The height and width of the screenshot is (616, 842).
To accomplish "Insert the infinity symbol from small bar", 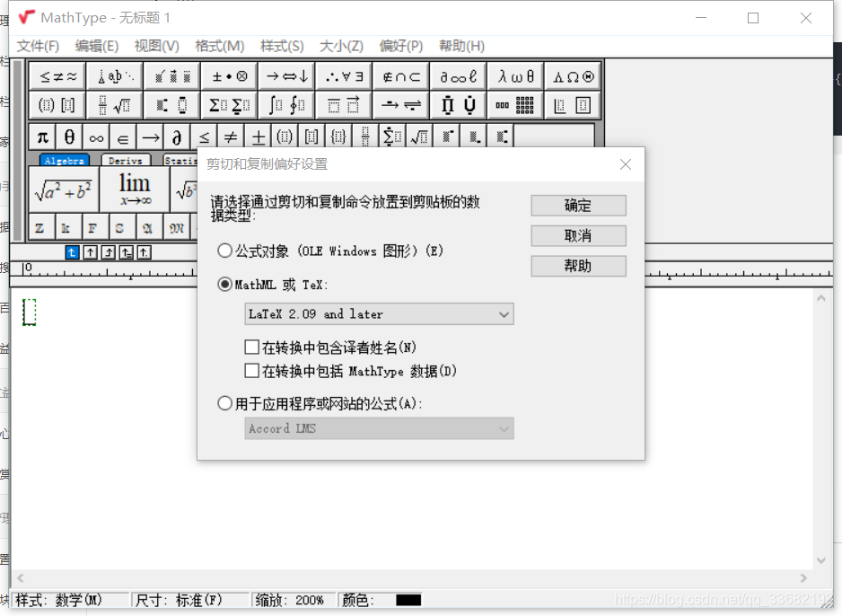I will [96, 137].
